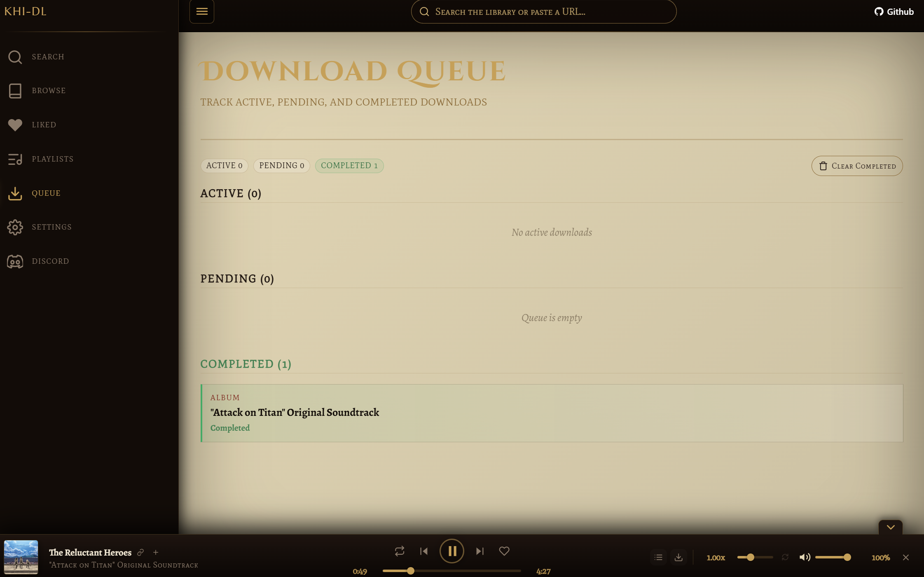Go to the previous track

click(424, 551)
